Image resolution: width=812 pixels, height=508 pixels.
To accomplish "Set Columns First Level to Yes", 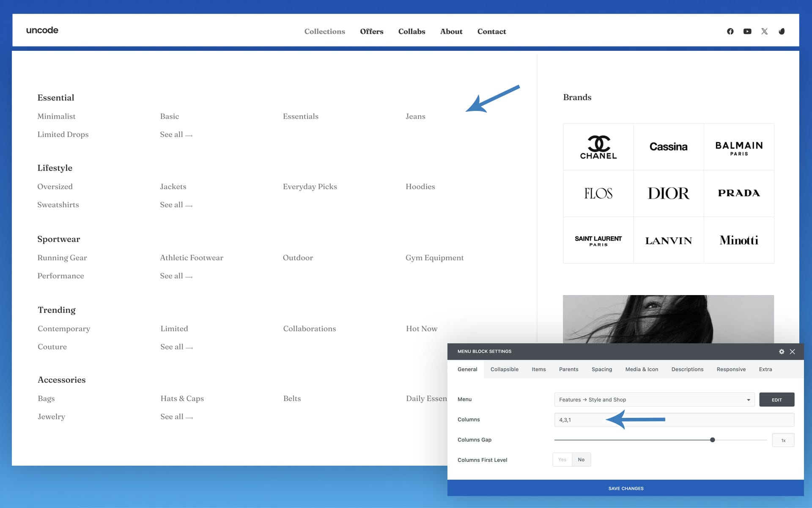I will (x=562, y=460).
